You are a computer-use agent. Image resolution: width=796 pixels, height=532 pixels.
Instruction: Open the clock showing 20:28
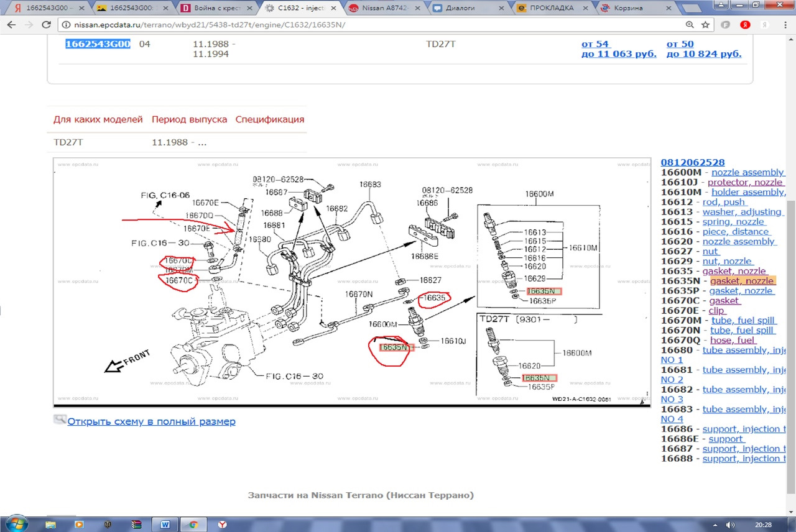pos(764,525)
